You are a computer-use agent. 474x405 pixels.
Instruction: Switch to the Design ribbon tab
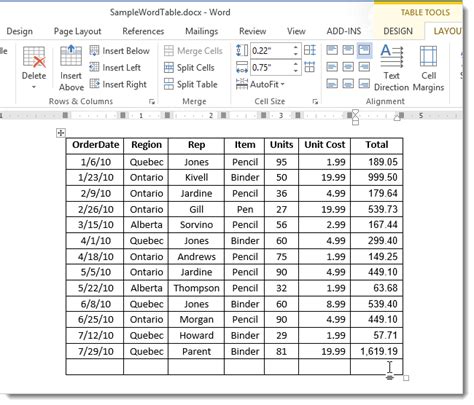[20, 31]
